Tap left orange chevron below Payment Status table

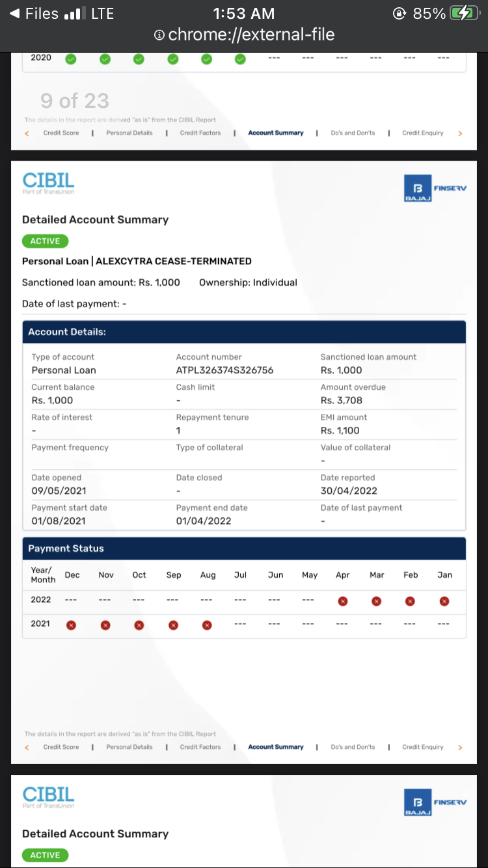(x=27, y=748)
